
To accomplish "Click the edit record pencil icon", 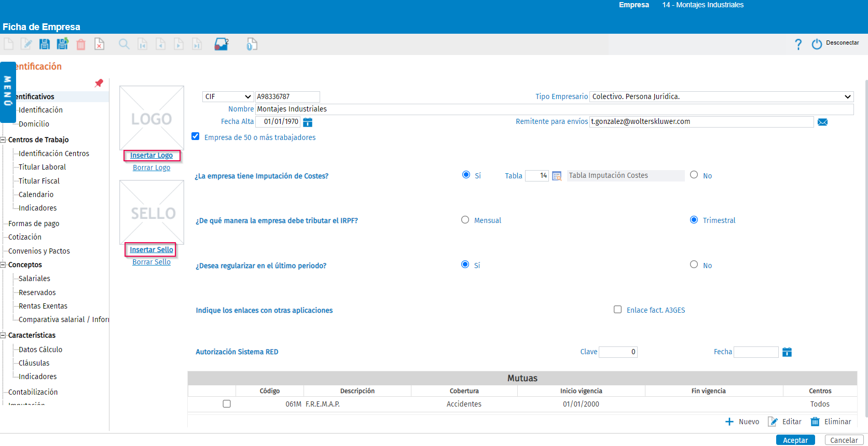I will pos(26,44).
